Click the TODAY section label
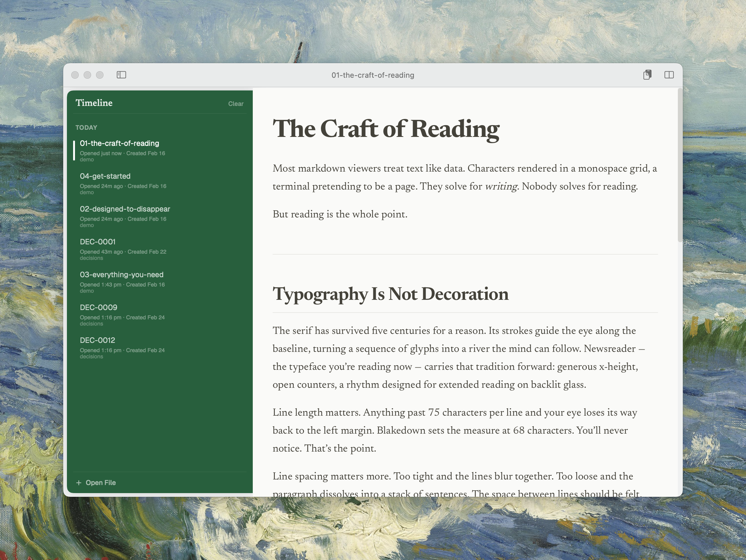746x560 pixels. 86,127
